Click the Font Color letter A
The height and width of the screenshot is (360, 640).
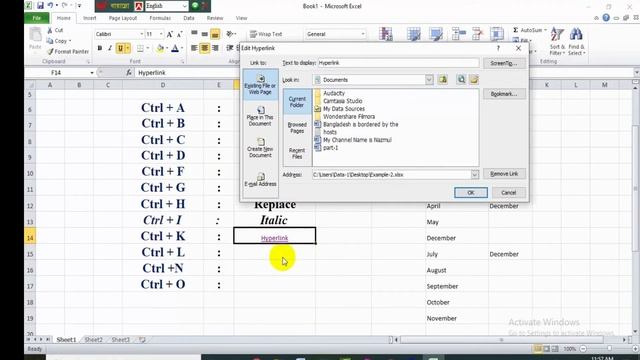coord(175,48)
